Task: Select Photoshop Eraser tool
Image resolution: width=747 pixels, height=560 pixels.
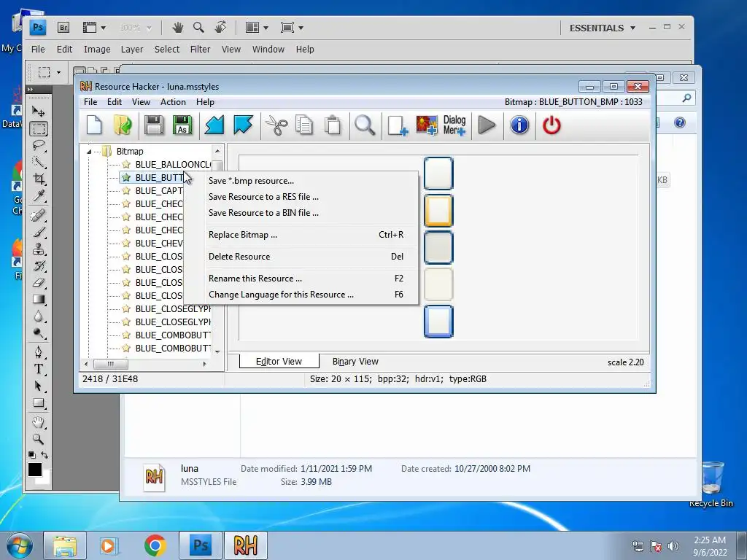Action: click(x=39, y=283)
